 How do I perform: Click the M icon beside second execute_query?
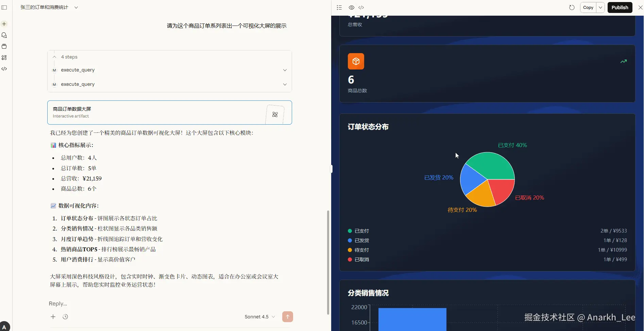click(x=54, y=84)
